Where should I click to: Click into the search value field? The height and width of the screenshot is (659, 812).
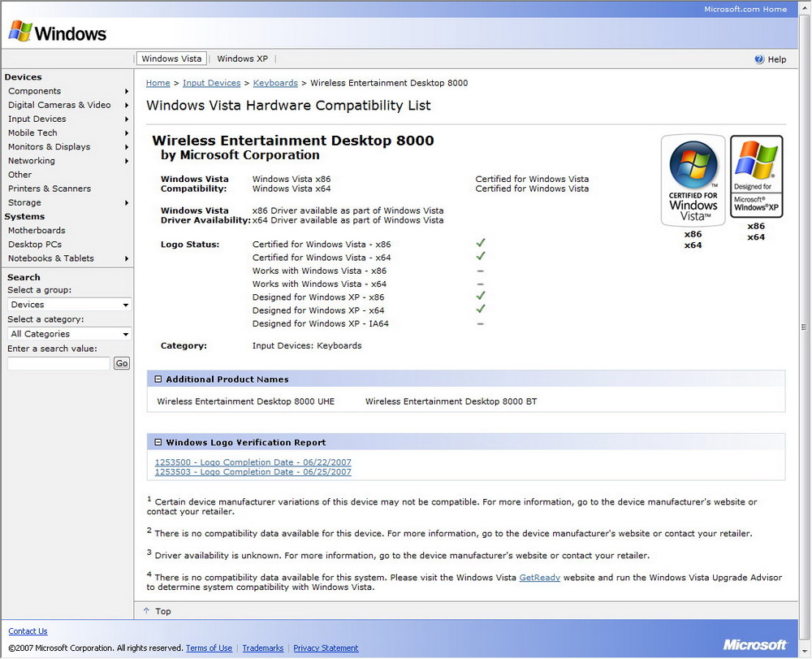point(58,363)
